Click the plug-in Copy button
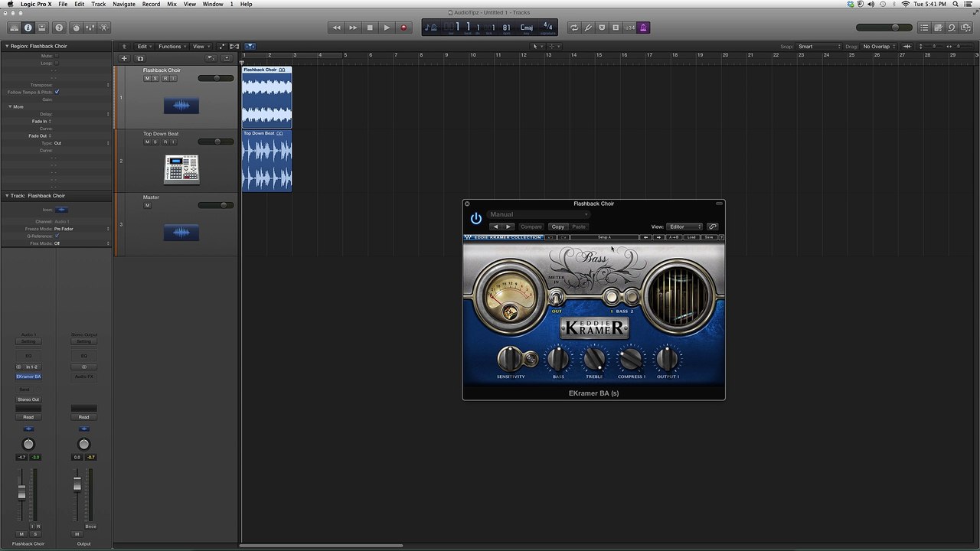The width and height of the screenshot is (980, 551). (x=558, y=227)
